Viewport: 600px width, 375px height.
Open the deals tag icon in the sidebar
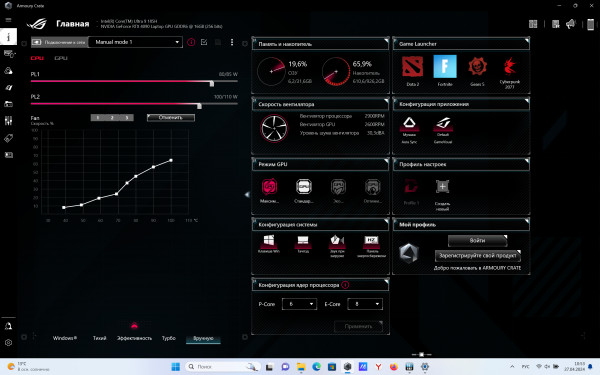pos(8,138)
